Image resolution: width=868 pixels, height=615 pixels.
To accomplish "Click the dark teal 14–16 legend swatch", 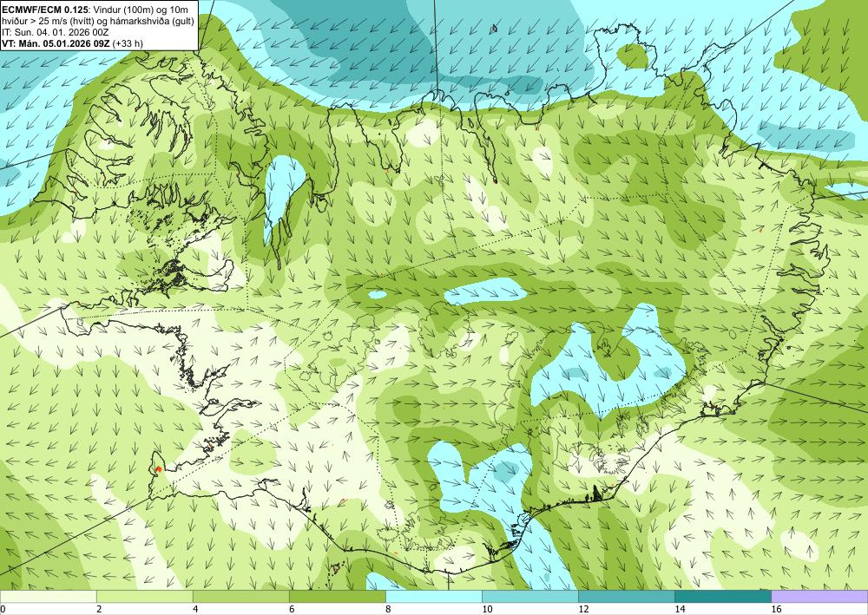I will (x=723, y=596).
